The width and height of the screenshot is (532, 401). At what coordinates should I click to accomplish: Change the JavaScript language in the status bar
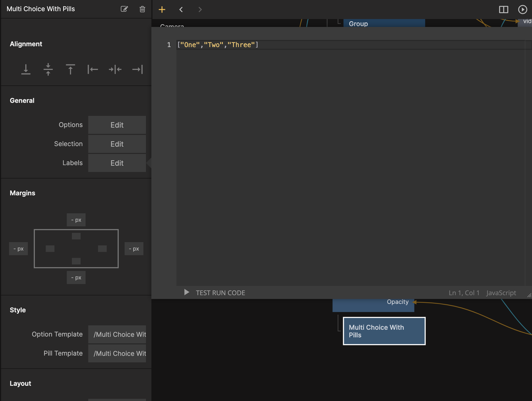pos(501,293)
